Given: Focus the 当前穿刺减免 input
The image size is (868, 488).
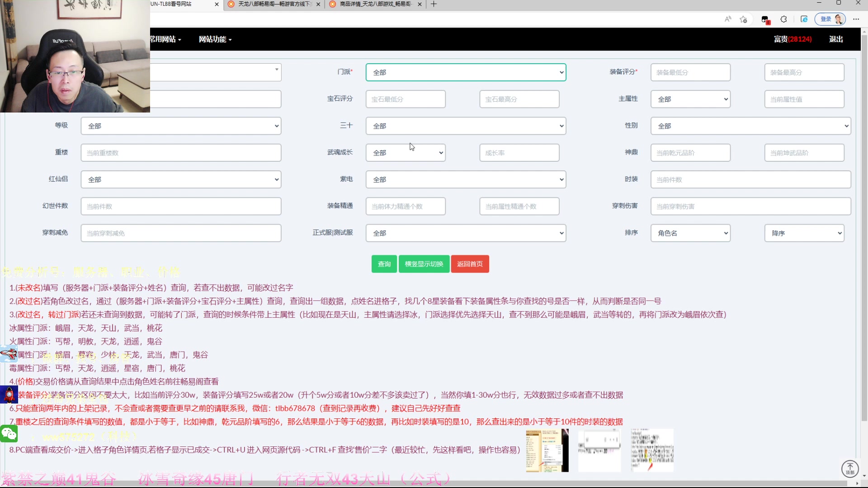Looking at the screenshot, I should (x=181, y=233).
